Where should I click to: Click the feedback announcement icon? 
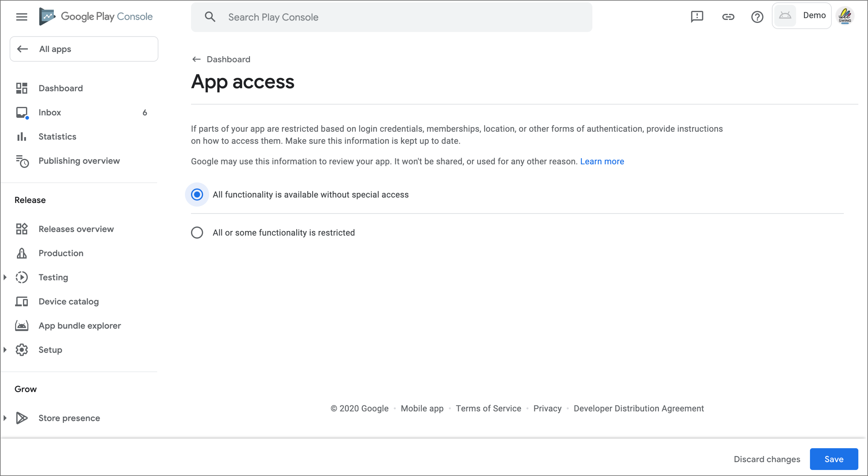[697, 17]
